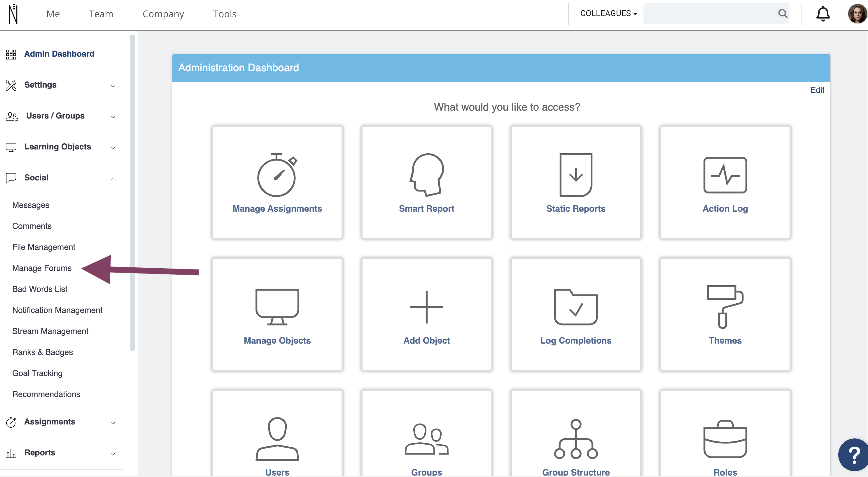Open Manage Forums in sidebar

42,268
